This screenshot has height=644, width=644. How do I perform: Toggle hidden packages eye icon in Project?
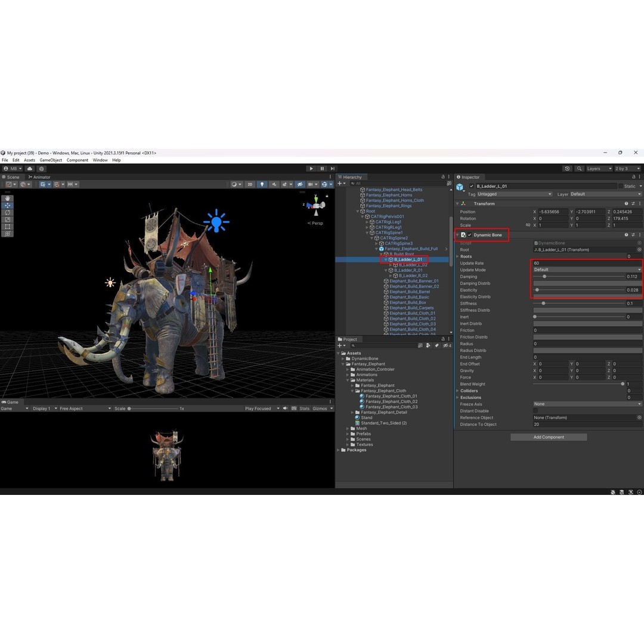[x=447, y=345]
